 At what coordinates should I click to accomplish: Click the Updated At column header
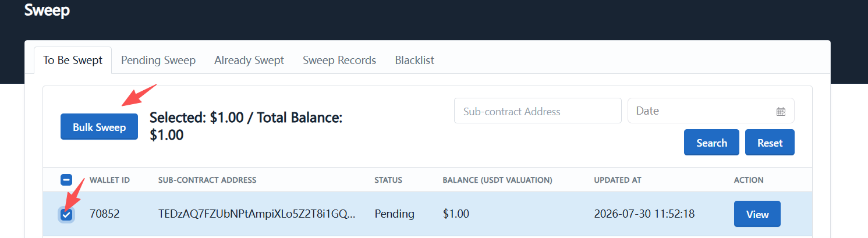pos(618,180)
